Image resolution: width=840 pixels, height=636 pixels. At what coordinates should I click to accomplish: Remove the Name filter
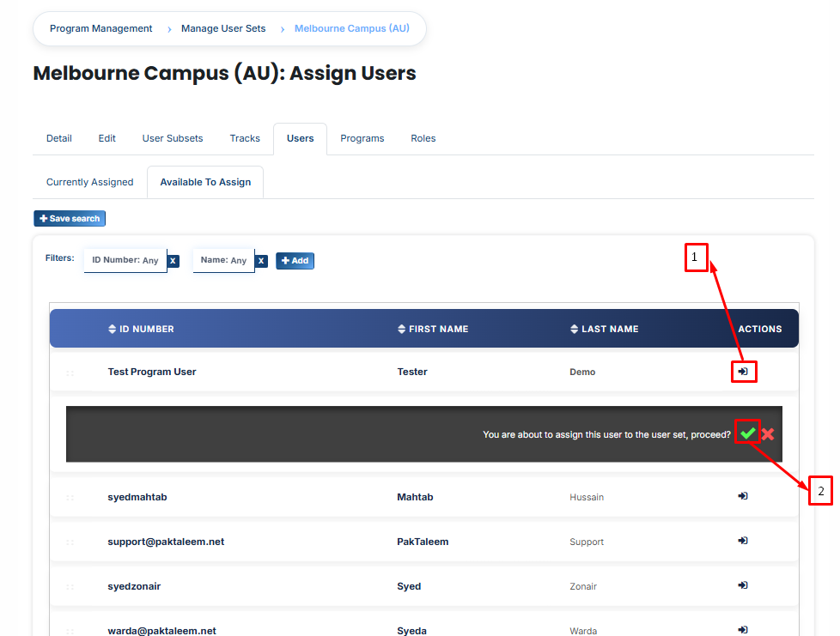click(x=261, y=261)
